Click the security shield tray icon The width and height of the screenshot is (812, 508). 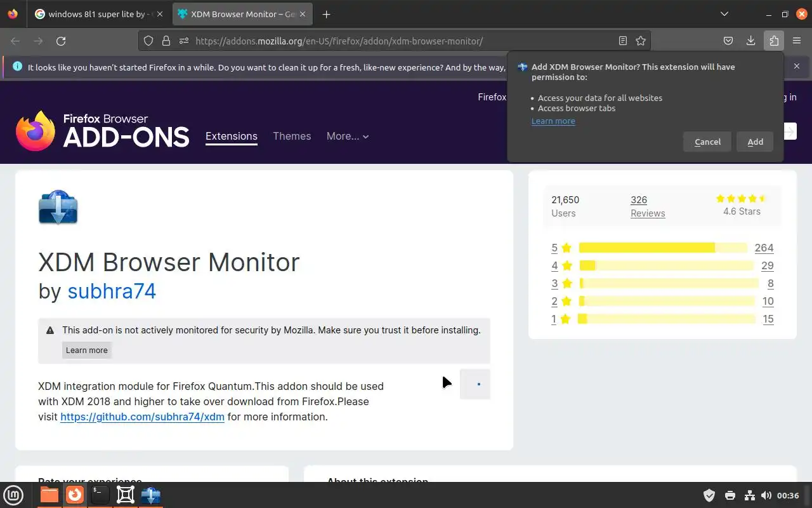709,495
